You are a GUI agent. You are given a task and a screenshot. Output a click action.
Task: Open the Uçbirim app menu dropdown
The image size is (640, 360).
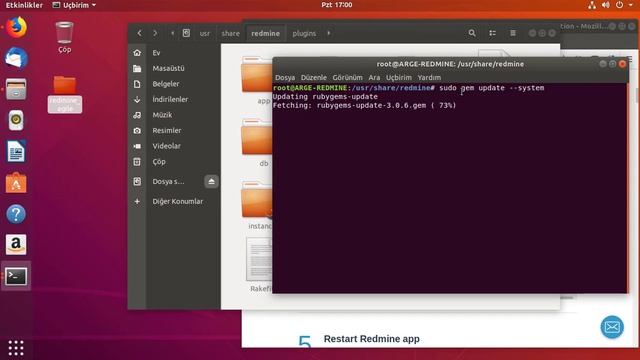pos(75,5)
